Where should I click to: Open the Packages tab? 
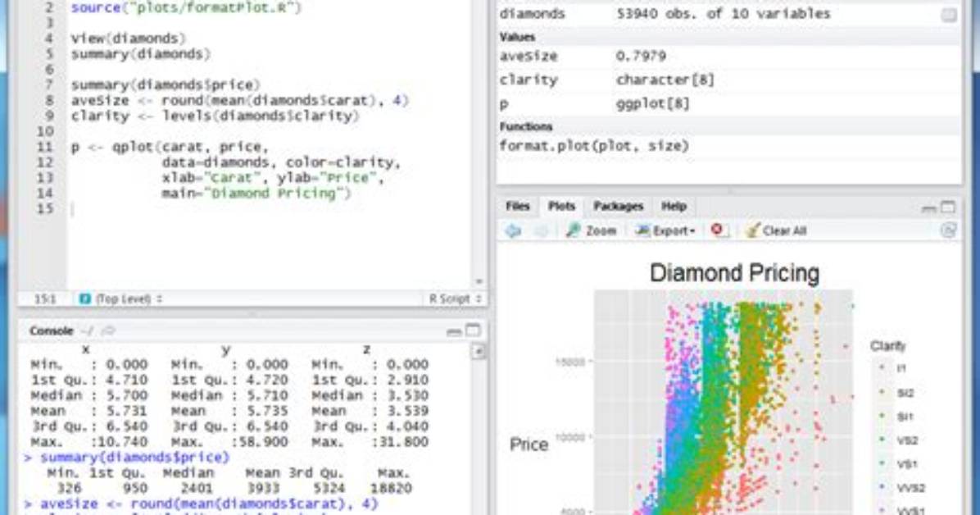(x=618, y=206)
